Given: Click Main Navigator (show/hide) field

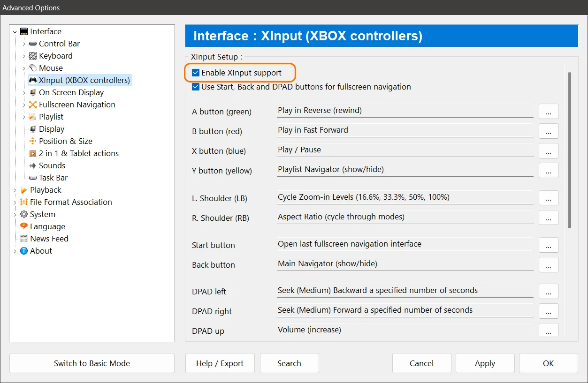Looking at the screenshot, I should 405,264.
